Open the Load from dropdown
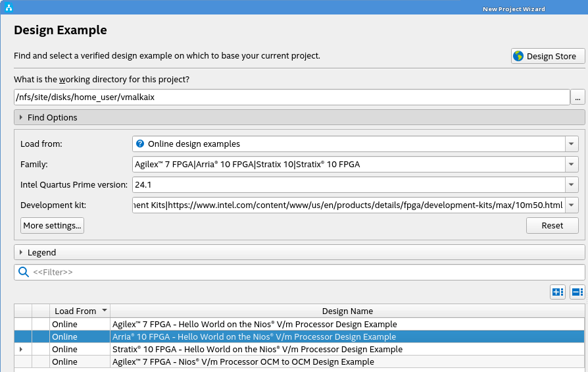 [571, 144]
